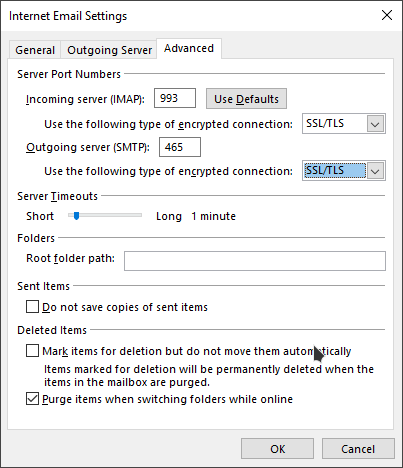
Task: Click the Cancel button
Action: click(358, 449)
